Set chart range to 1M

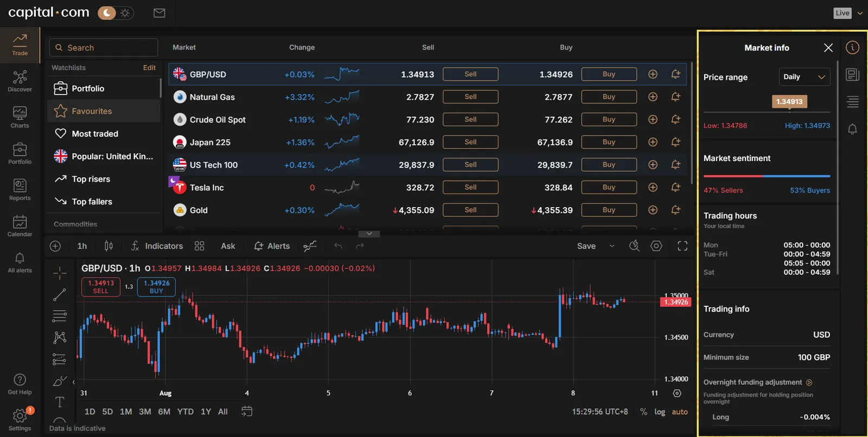pyautogui.click(x=126, y=412)
